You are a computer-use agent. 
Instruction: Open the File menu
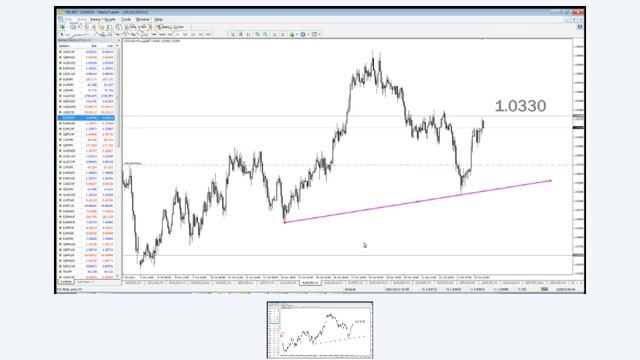point(68,19)
